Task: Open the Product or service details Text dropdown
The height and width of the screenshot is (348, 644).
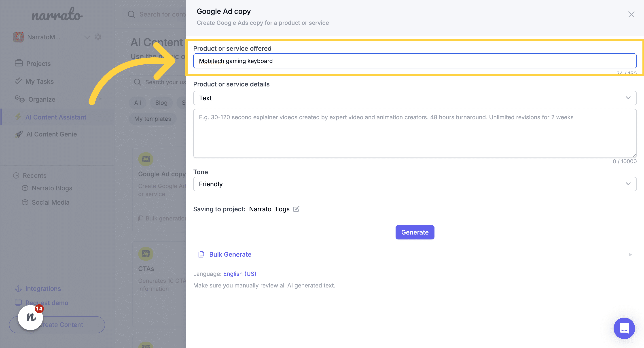Action: click(x=415, y=98)
